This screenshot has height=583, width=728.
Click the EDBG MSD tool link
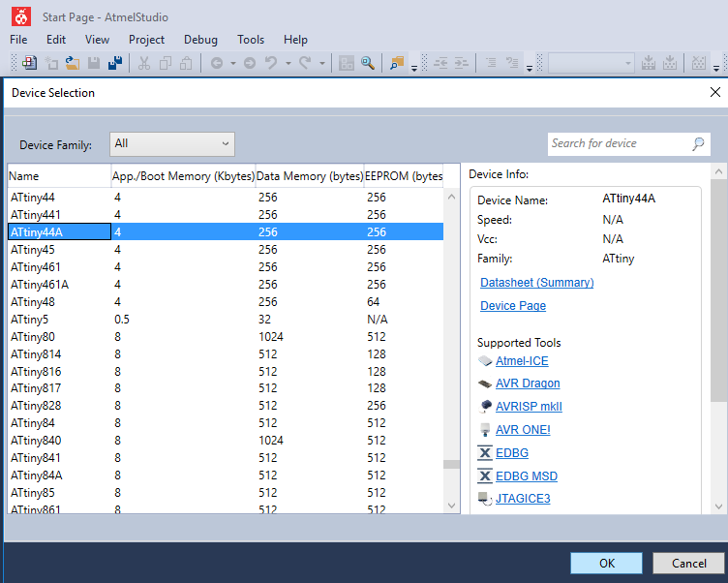click(x=527, y=476)
